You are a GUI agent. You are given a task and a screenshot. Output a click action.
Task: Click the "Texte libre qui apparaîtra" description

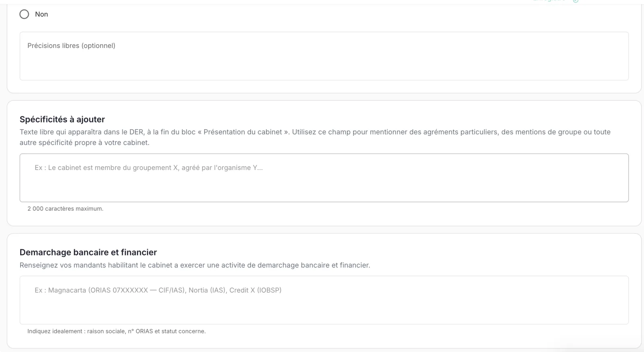pos(315,137)
